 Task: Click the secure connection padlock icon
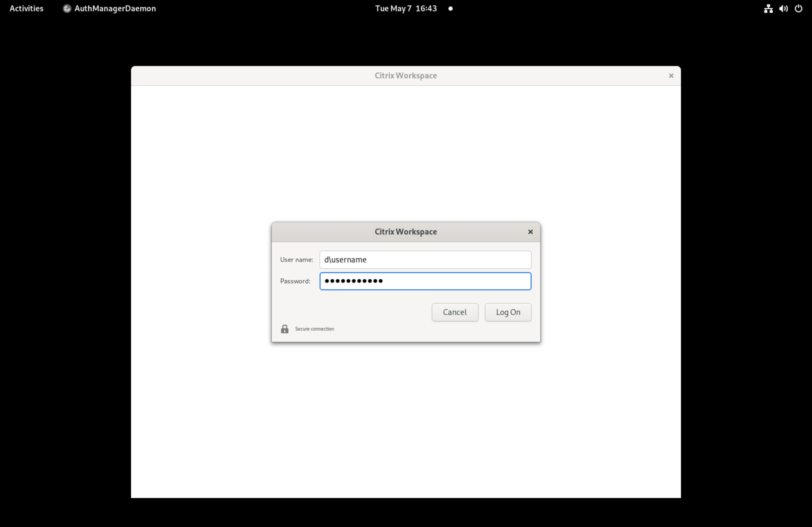pyautogui.click(x=285, y=329)
